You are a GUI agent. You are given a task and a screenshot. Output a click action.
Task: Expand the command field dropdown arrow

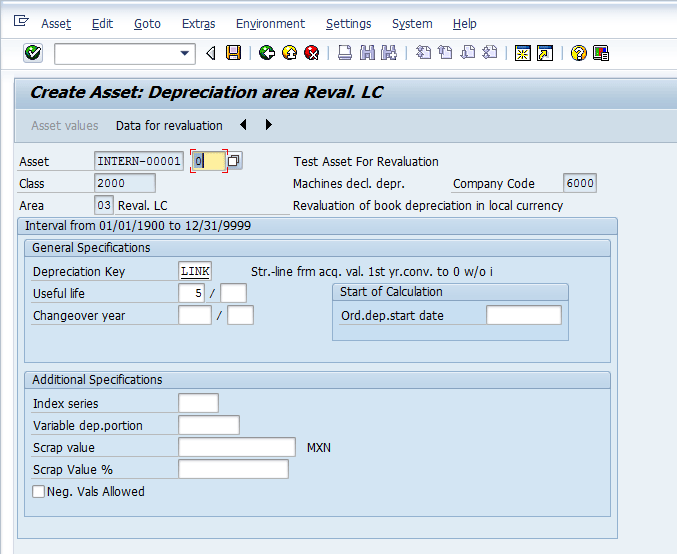coord(185,54)
